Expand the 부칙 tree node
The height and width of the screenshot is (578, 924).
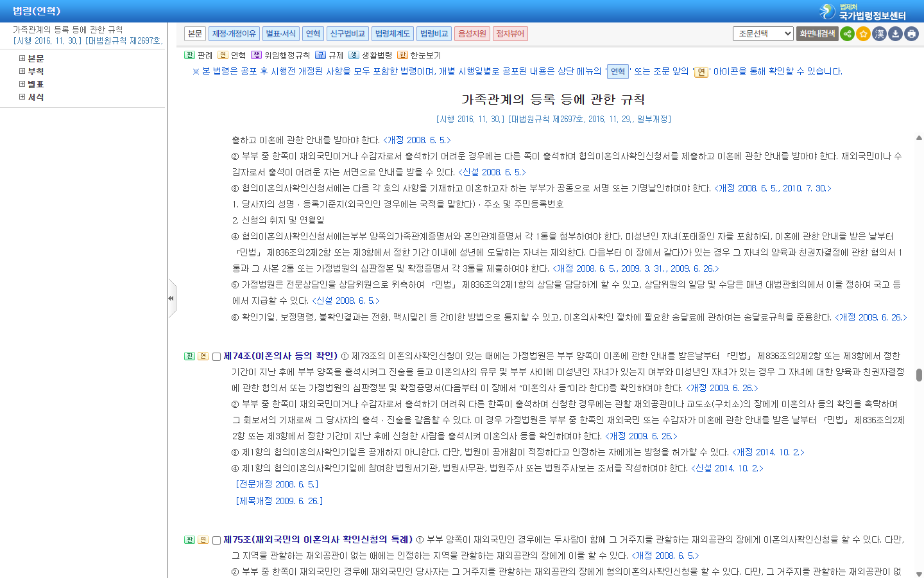22,71
